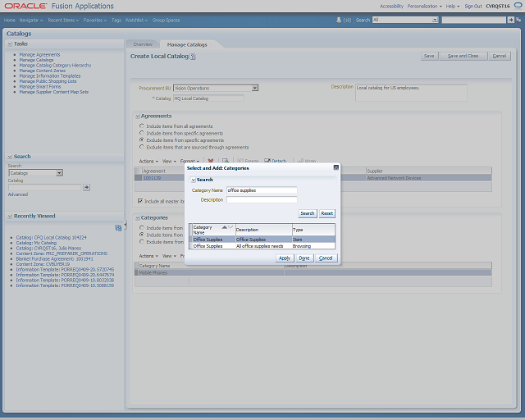Select 'Exclude items from specific agreements' radio
525x420 pixels.
coord(142,140)
